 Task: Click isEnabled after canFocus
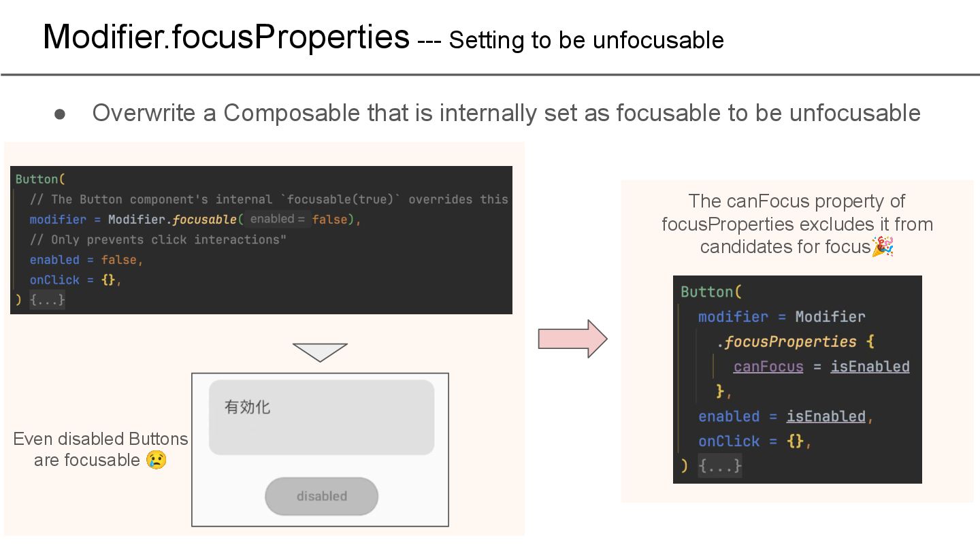click(870, 367)
